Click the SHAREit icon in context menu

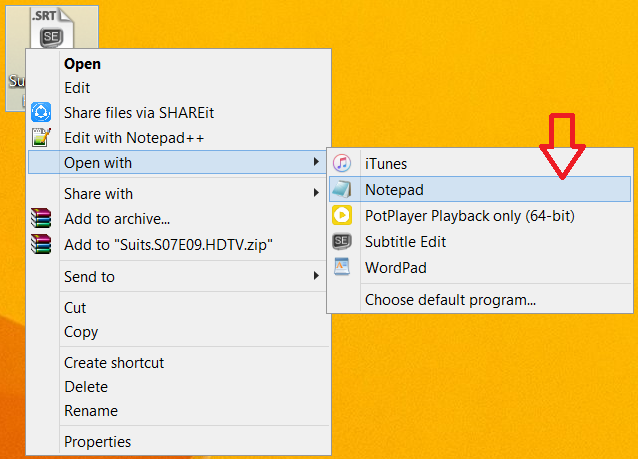click(x=41, y=112)
